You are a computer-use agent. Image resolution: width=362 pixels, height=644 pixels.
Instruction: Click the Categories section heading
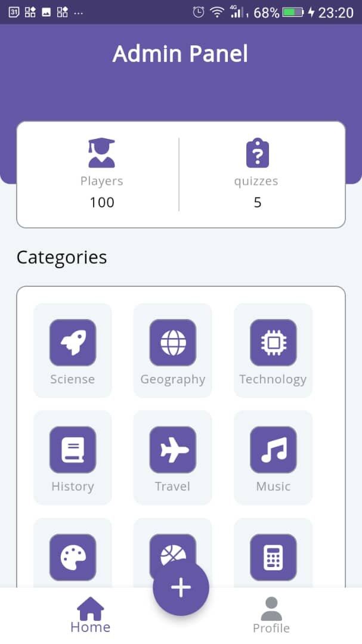(61, 257)
